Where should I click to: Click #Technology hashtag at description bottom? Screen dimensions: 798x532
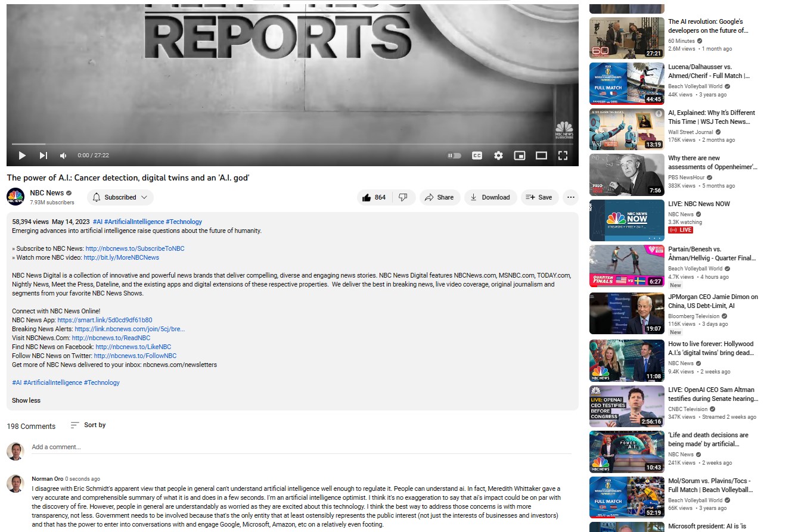click(x=101, y=382)
